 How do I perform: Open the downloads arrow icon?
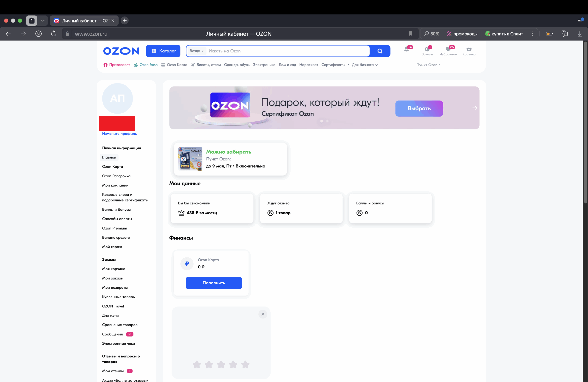coord(580,34)
